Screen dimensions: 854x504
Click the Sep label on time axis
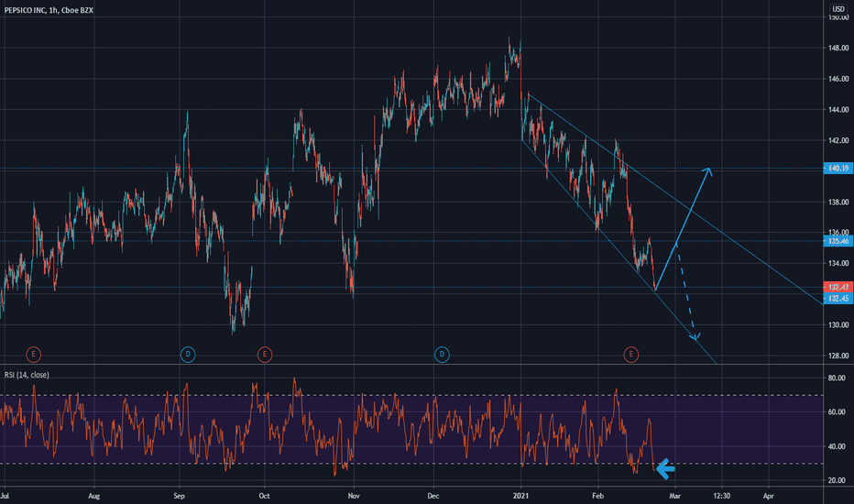(x=180, y=496)
